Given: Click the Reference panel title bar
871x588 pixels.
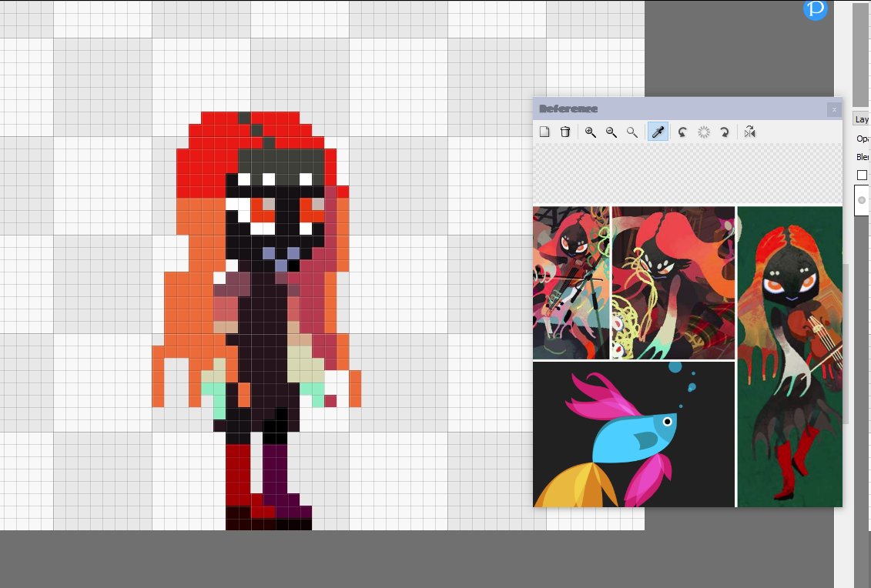Looking at the screenshot, I should 688,109.
